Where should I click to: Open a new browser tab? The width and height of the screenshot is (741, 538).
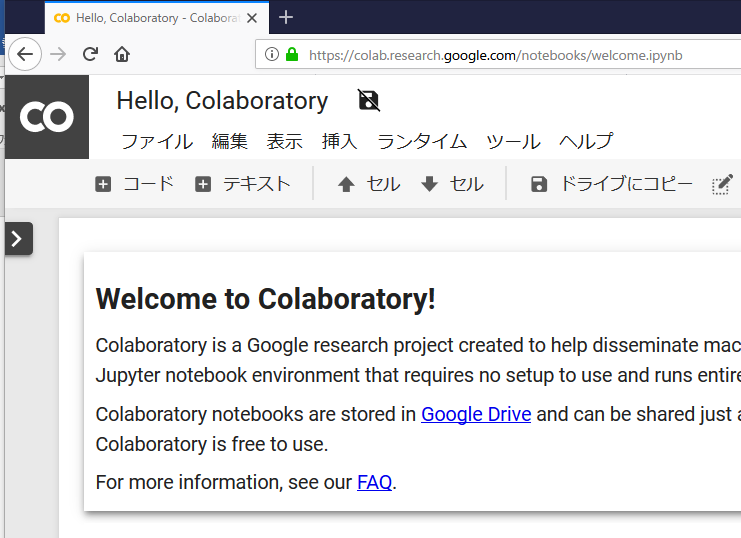286,17
